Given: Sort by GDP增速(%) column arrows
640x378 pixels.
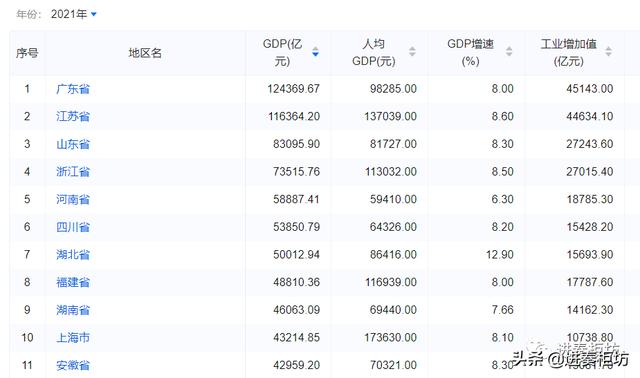Looking at the screenshot, I should (509, 51).
